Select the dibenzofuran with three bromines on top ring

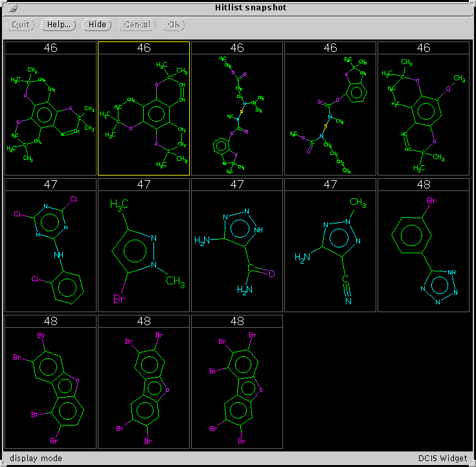[237, 387]
